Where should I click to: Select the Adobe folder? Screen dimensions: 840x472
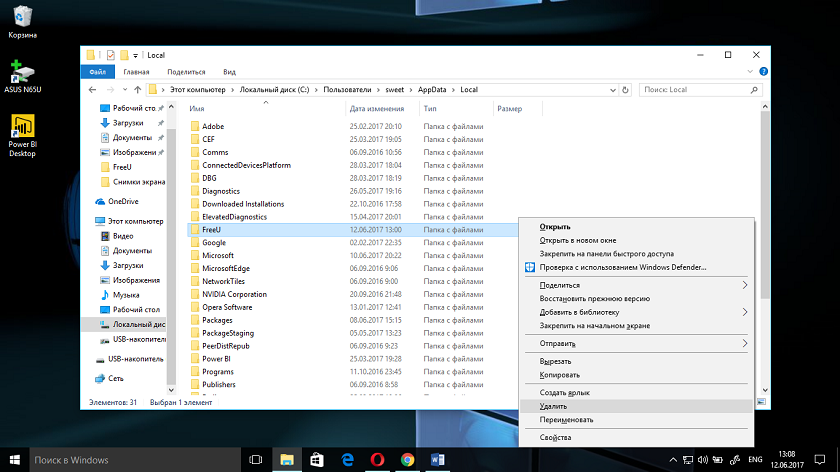[213, 126]
